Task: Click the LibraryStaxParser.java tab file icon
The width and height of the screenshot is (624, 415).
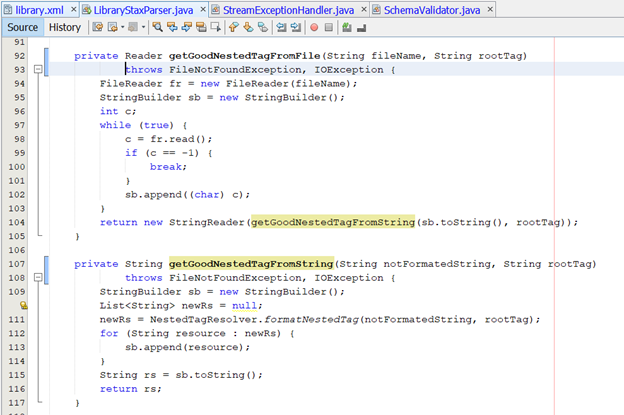Action: (86, 10)
